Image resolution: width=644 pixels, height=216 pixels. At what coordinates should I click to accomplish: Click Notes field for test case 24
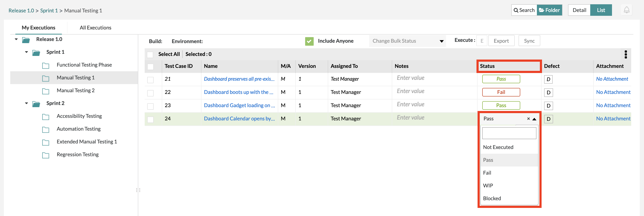click(x=434, y=118)
